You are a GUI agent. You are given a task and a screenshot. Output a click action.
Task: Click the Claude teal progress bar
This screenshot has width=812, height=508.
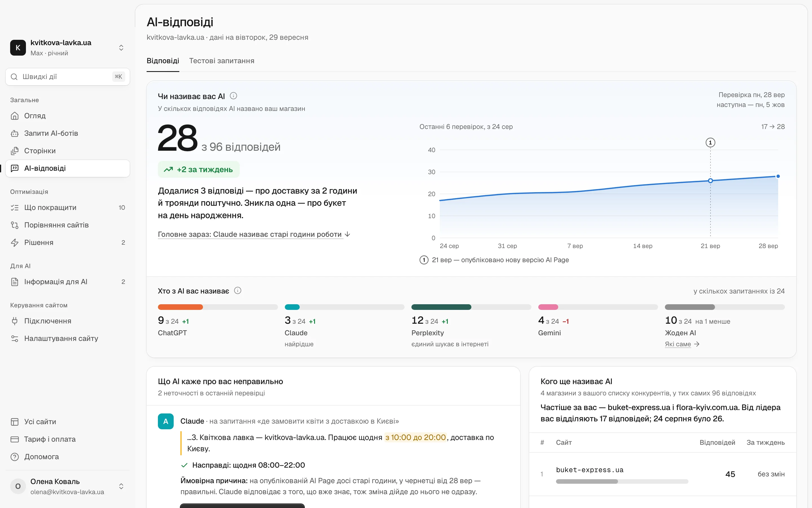292,307
